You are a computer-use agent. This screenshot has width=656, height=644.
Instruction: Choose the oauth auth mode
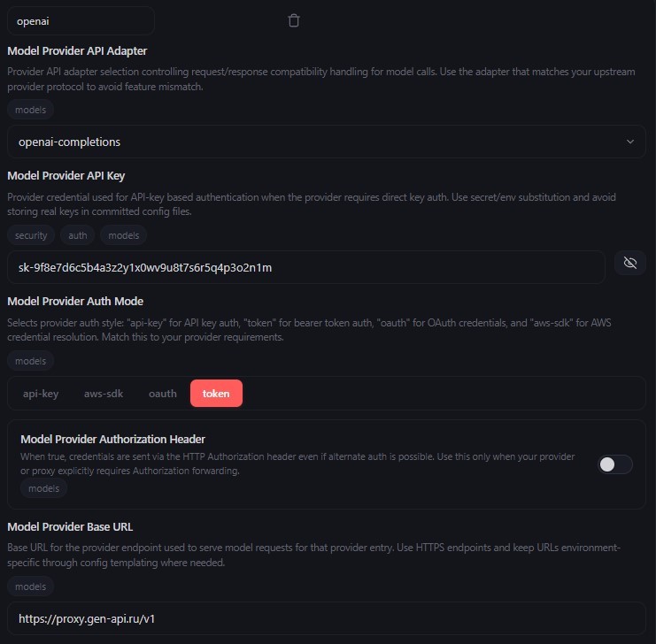(x=163, y=394)
